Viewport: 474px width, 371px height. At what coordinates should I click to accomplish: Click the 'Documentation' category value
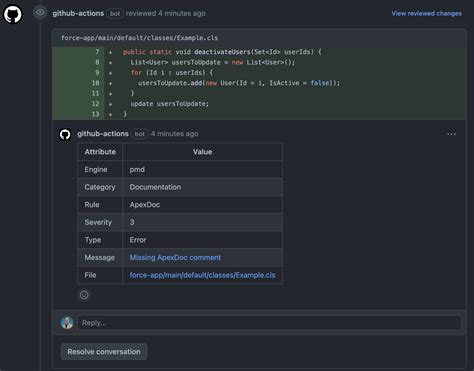pyautogui.click(x=155, y=187)
